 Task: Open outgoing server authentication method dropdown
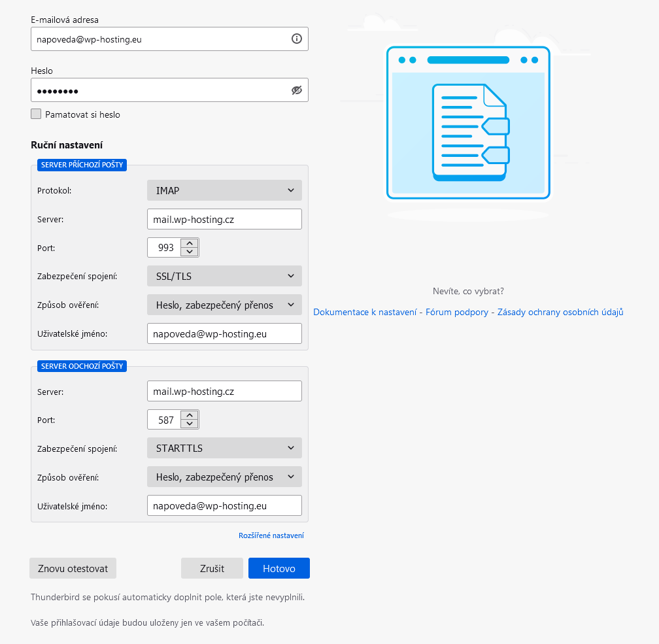tap(224, 477)
